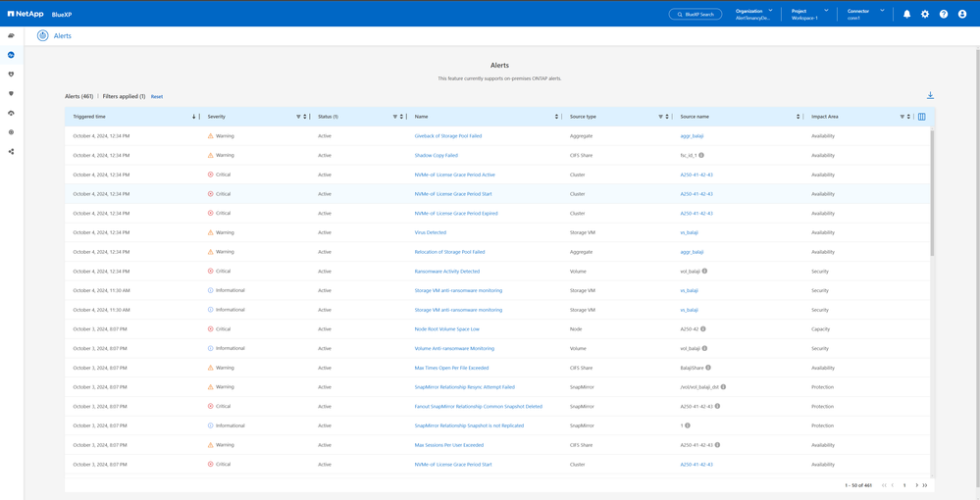The width and height of the screenshot is (980, 500).
Task: Click the info icon next to fsc_id_1
Action: coord(701,155)
